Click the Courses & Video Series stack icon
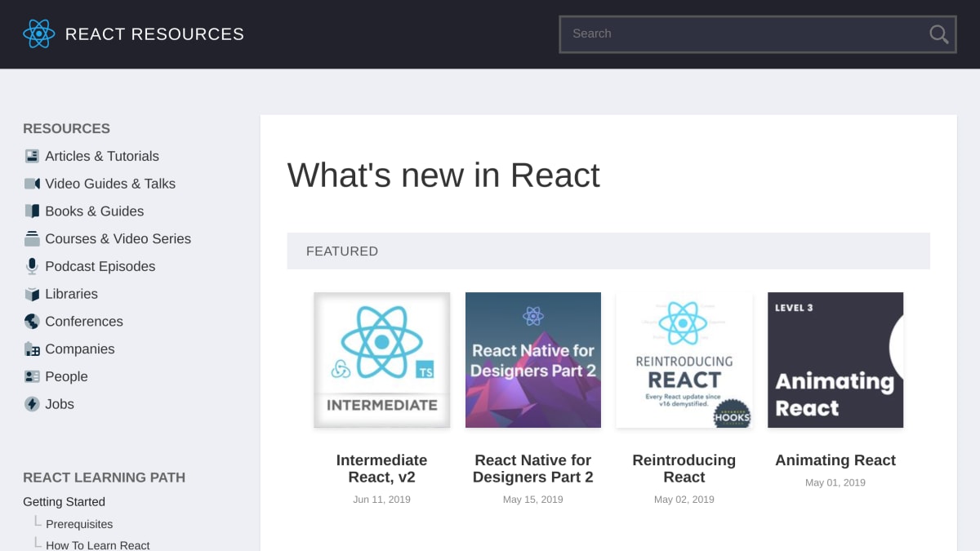This screenshot has height=551, width=980. (32, 238)
